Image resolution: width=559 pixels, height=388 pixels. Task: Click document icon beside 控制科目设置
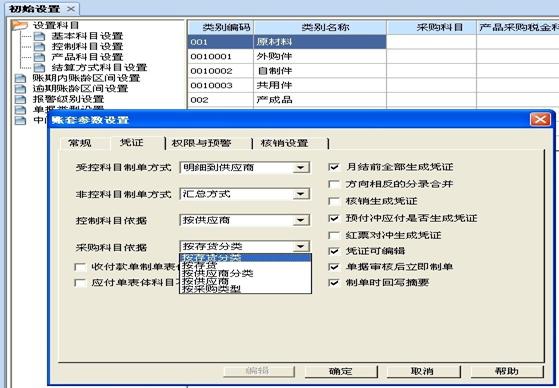click(39, 47)
